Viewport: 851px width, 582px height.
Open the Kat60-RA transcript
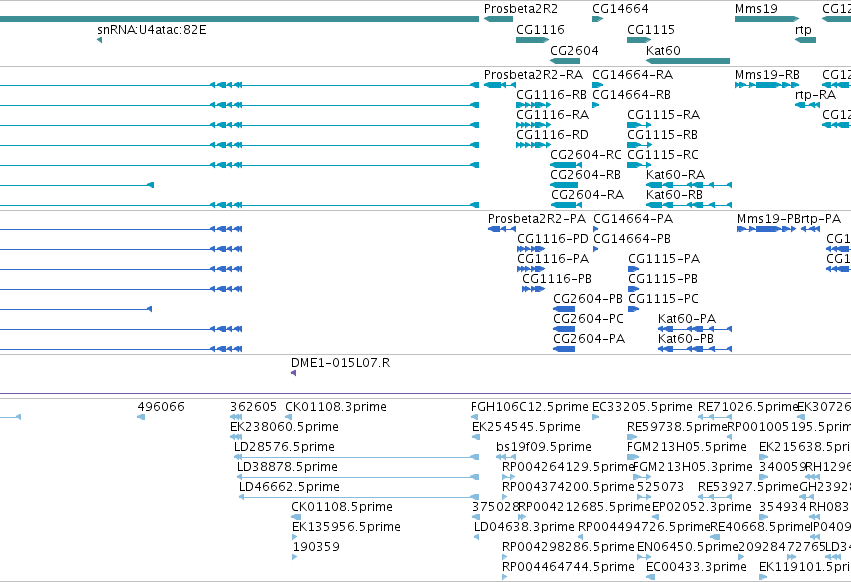click(x=675, y=175)
